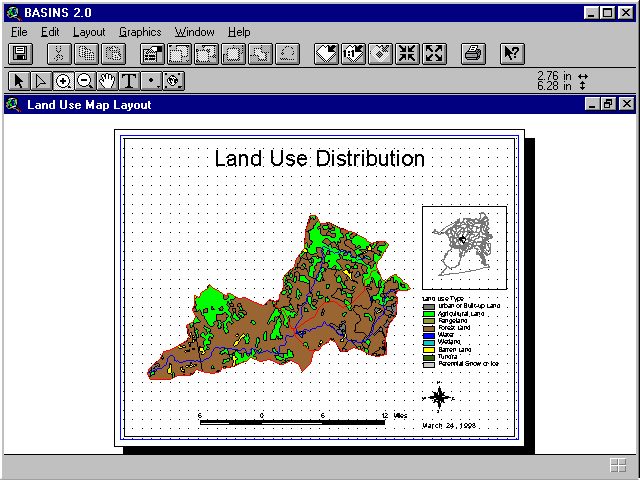Image resolution: width=640 pixels, height=480 pixels.
Task: Click the Ungroup graphics icon
Action: click(x=260, y=54)
